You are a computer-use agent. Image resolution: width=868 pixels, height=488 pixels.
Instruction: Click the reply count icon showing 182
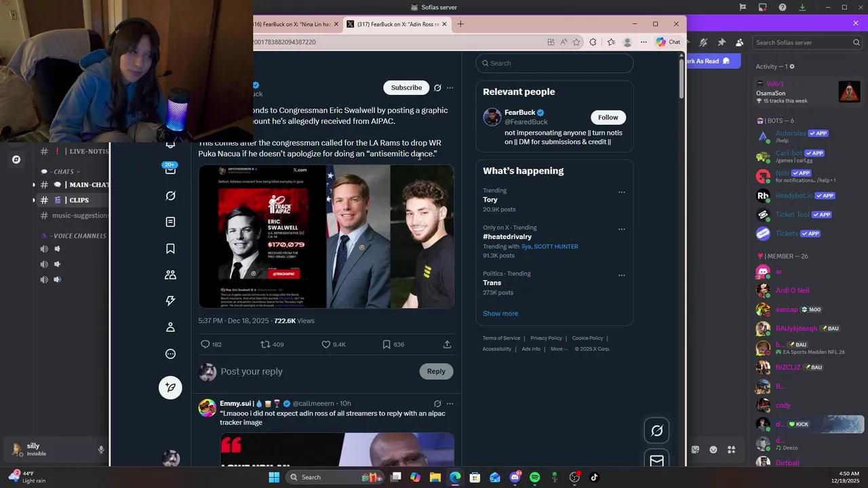(205, 344)
